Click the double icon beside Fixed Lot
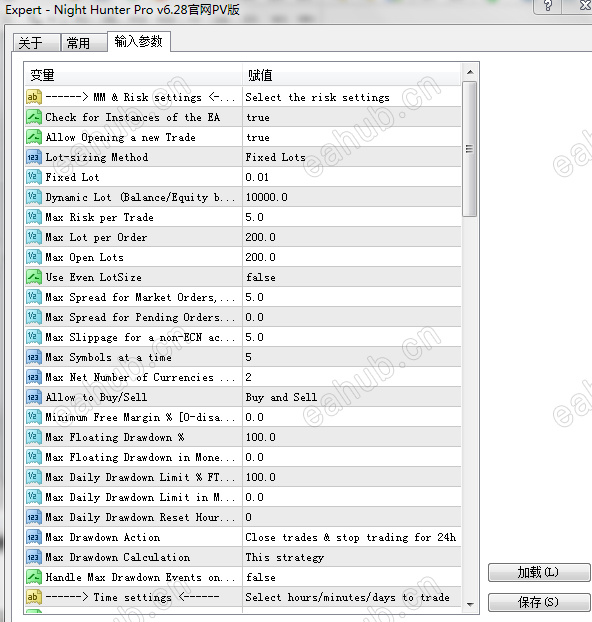 (x=34, y=177)
